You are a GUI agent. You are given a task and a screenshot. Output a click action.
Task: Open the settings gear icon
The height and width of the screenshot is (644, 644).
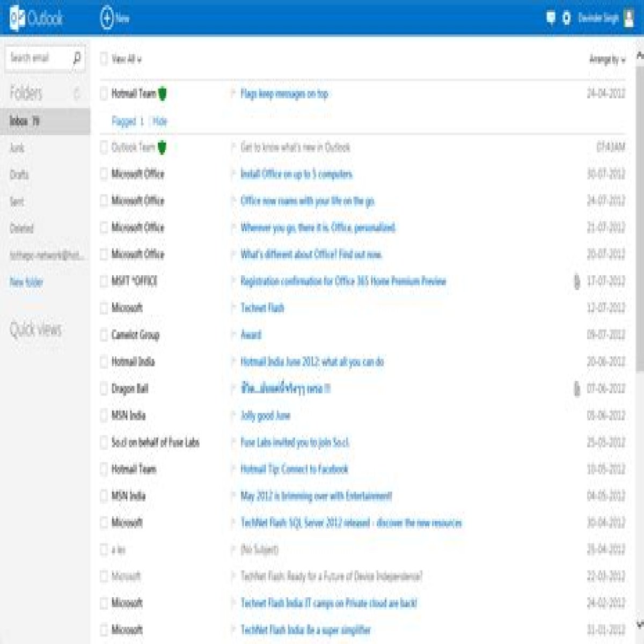click(566, 18)
